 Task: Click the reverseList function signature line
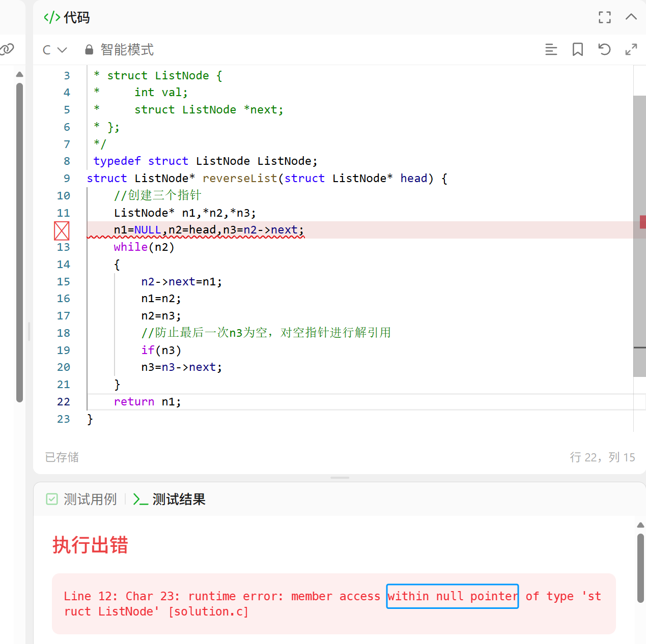(267, 179)
